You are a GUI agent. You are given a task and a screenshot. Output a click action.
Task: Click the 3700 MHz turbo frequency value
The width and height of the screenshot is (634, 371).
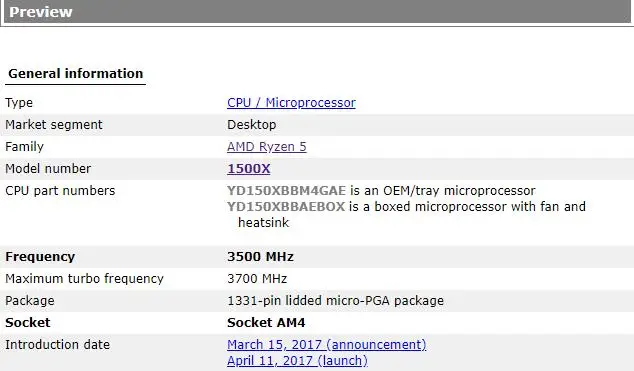click(x=257, y=279)
